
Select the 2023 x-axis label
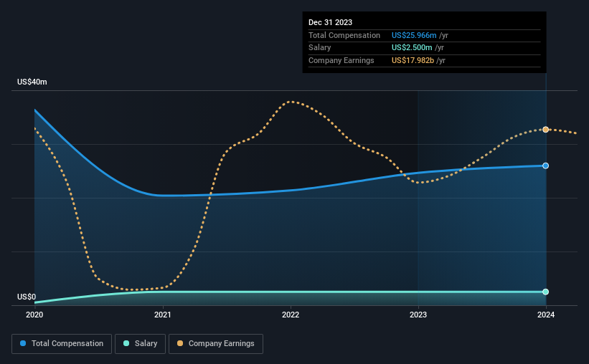pos(418,315)
